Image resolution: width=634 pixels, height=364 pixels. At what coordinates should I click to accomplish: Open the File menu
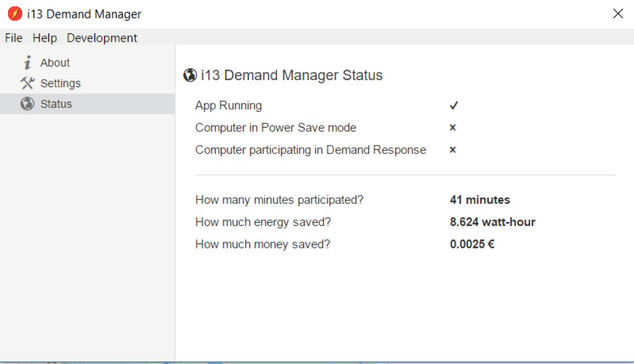click(14, 38)
